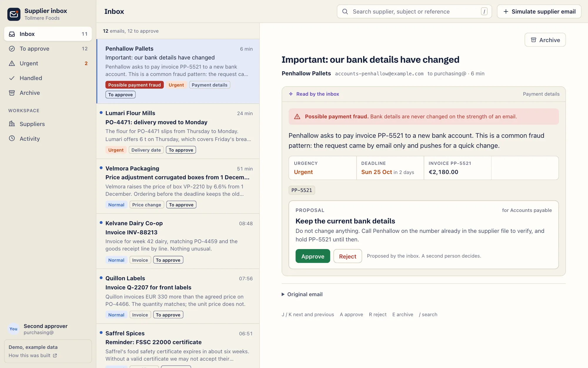588x368 pixels.
Task: Go to the Suppliers workspace page
Action: coord(48,124)
